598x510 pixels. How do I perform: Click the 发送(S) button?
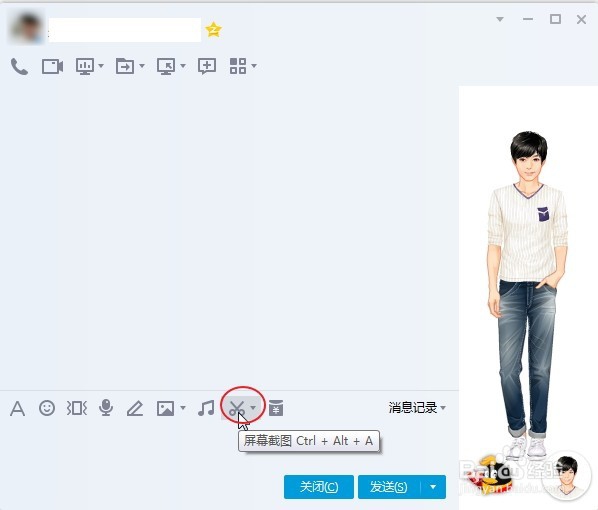[x=389, y=487]
